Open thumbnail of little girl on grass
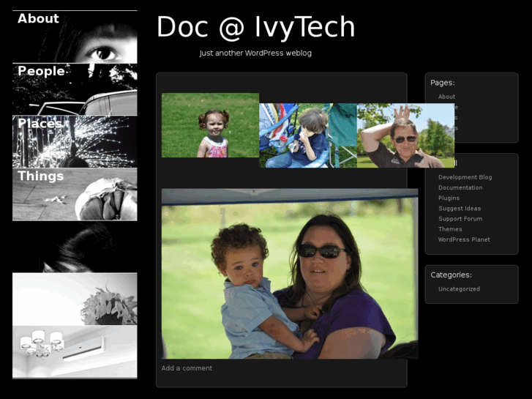The image size is (532, 399). pyautogui.click(x=210, y=125)
